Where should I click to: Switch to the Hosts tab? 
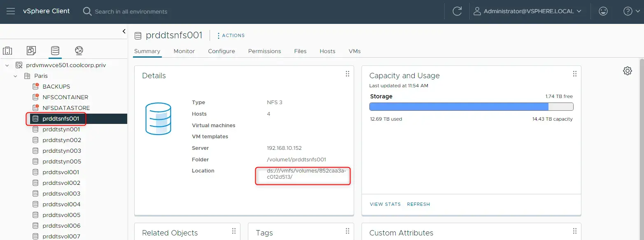(327, 51)
